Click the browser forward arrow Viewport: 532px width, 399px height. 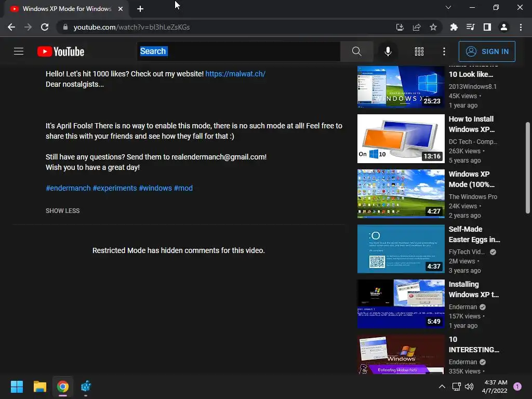coord(28,27)
